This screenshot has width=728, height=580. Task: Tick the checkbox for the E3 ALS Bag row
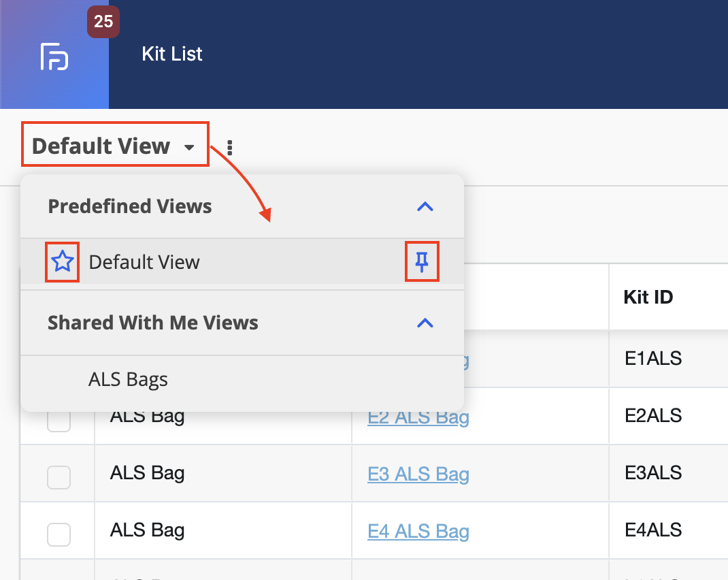coord(59,477)
